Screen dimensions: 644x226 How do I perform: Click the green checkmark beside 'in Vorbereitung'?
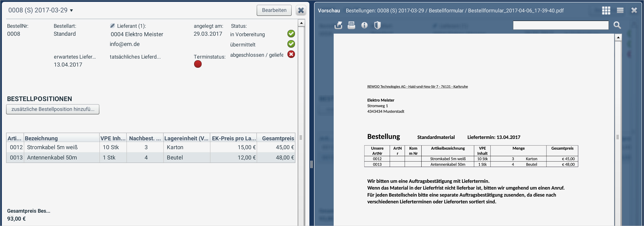[x=291, y=34]
